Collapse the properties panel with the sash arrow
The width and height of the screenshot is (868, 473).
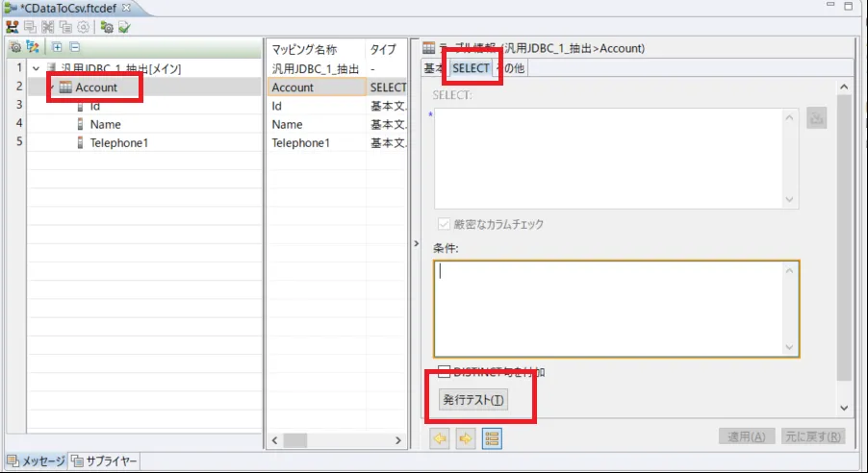pos(416,244)
